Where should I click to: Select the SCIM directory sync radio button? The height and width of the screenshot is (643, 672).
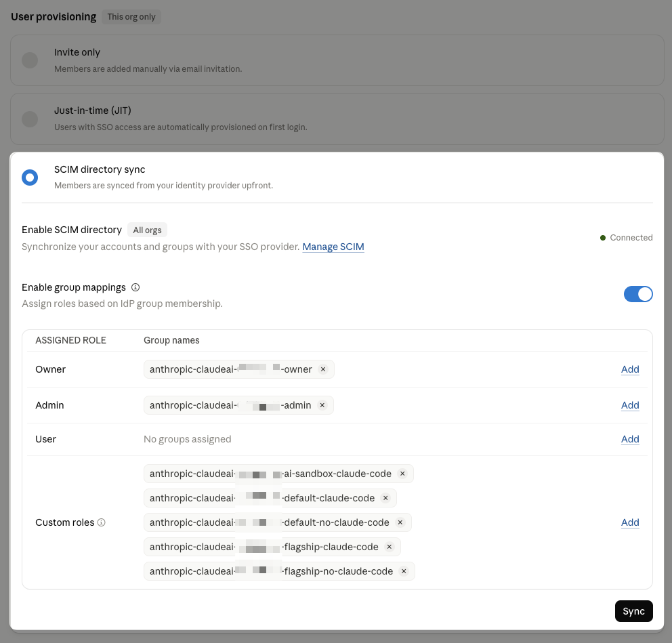pyautogui.click(x=30, y=178)
